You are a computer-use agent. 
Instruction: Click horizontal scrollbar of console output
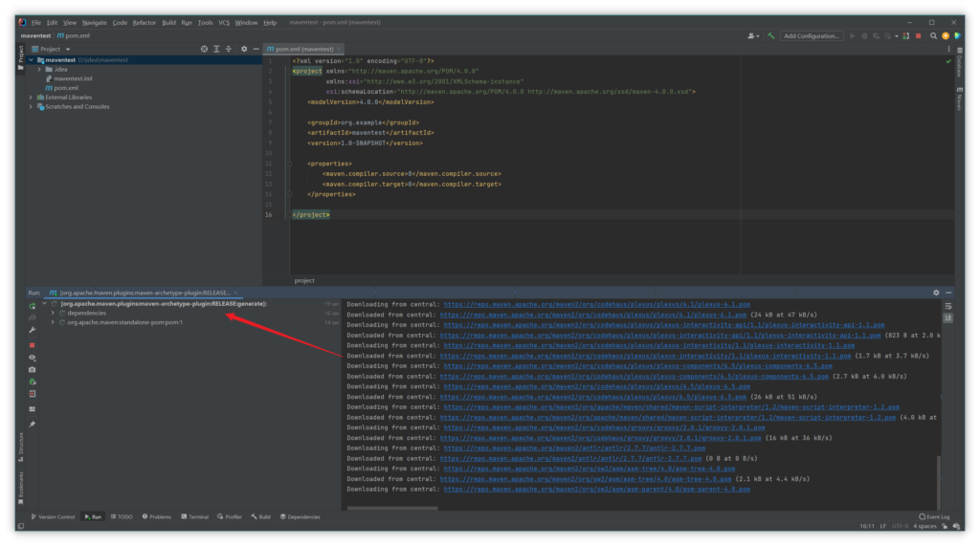(x=392, y=508)
